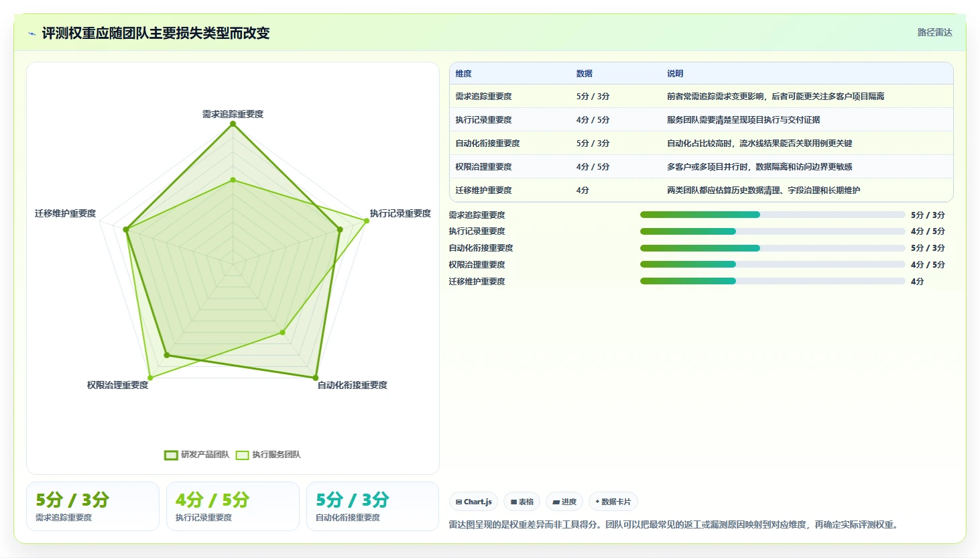Click the light green data point at the 权限治理重要度 vertex

(150, 378)
